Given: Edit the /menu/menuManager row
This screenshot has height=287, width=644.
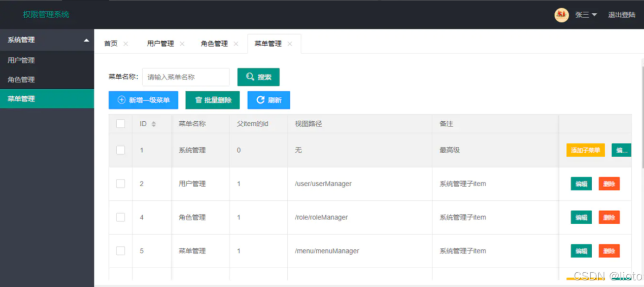Looking at the screenshot, I should (x=581, y=250).
